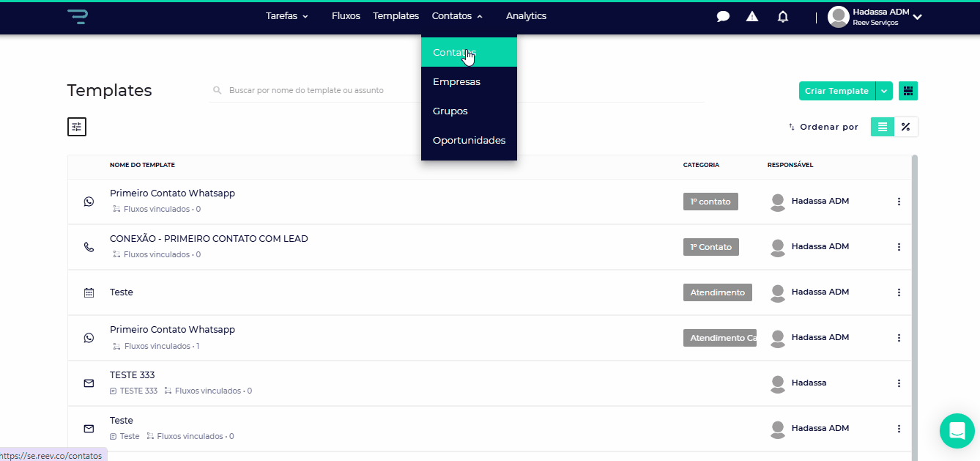
Task: Click the Atendimento category tag
Action: pos(718,292)
